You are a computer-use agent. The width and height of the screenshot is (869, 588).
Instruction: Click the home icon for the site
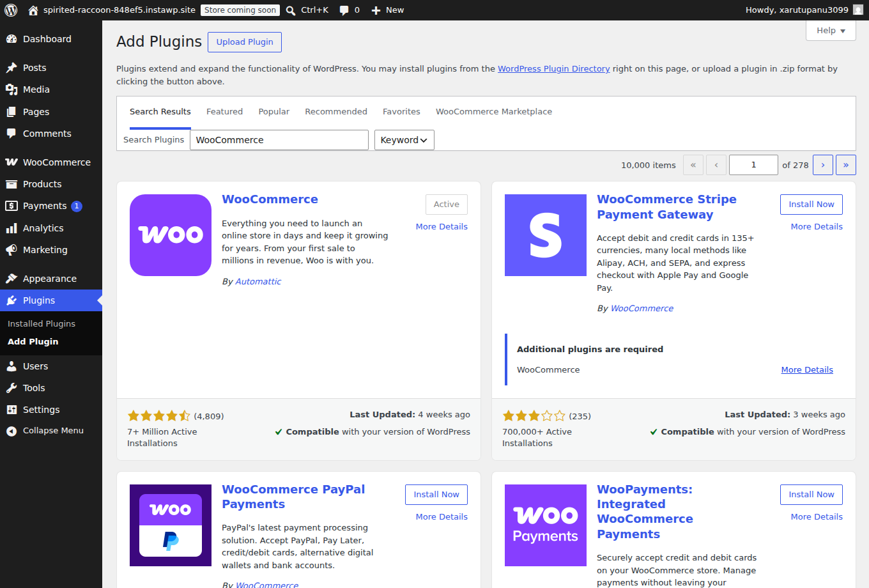(x=33, y=10)
